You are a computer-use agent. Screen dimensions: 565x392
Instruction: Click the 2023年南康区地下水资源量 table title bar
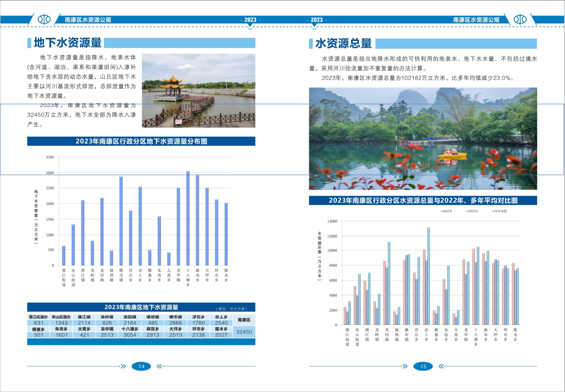141,307
